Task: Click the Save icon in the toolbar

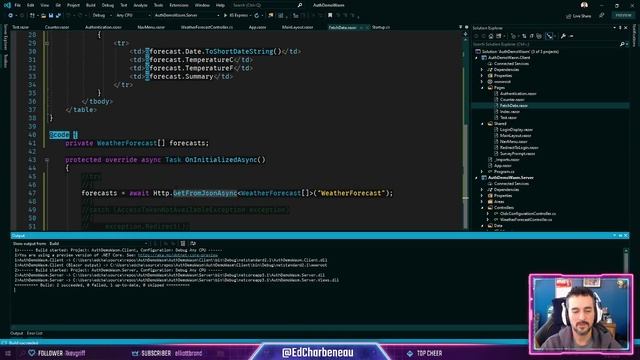Action: point(51,16)
